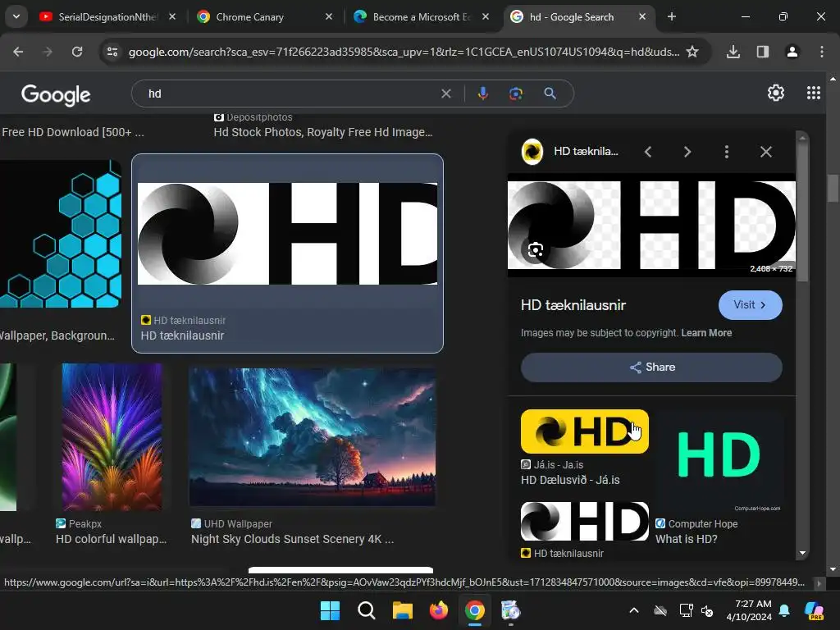The image size is (840, 630).
Task: Open Chrome's three-dot menu
Action: coord(822,52)
